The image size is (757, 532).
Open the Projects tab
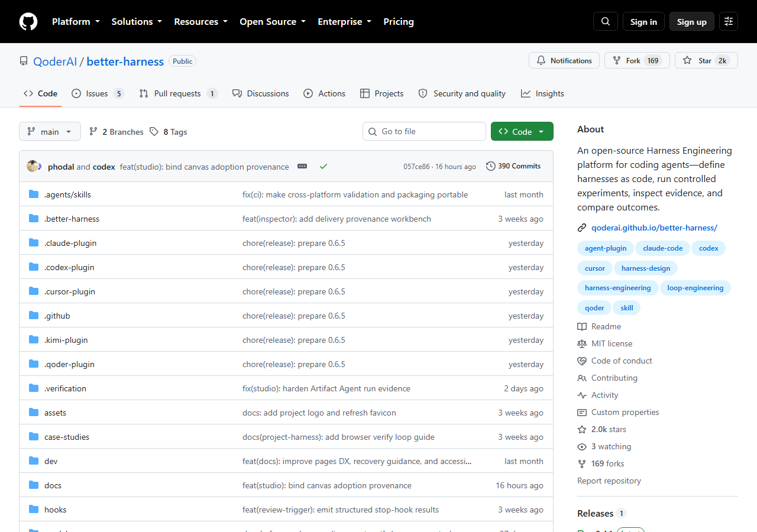coord(382,93)
